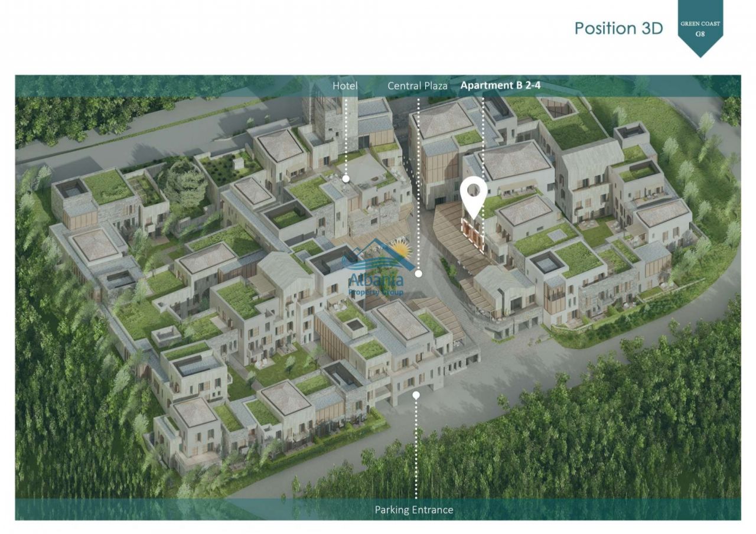The height and width of the screenshot is (534, 756).
Task: Click the "Parking Entrance" label
Action: [414, 509]
